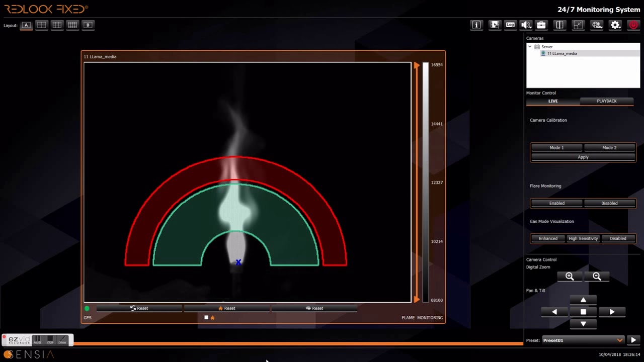Click the Reset button with cloud icon

pyautogui.click(x=314, y=309)
